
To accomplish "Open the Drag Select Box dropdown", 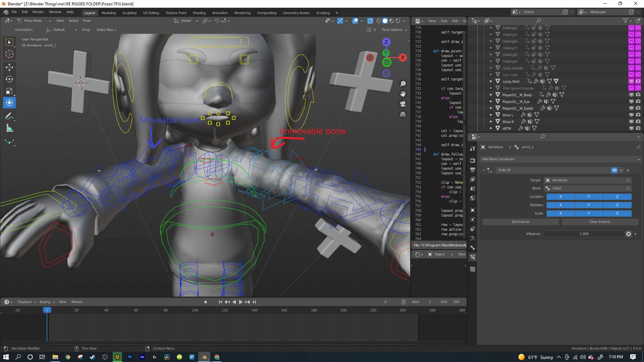I will (x=106, y=30).
